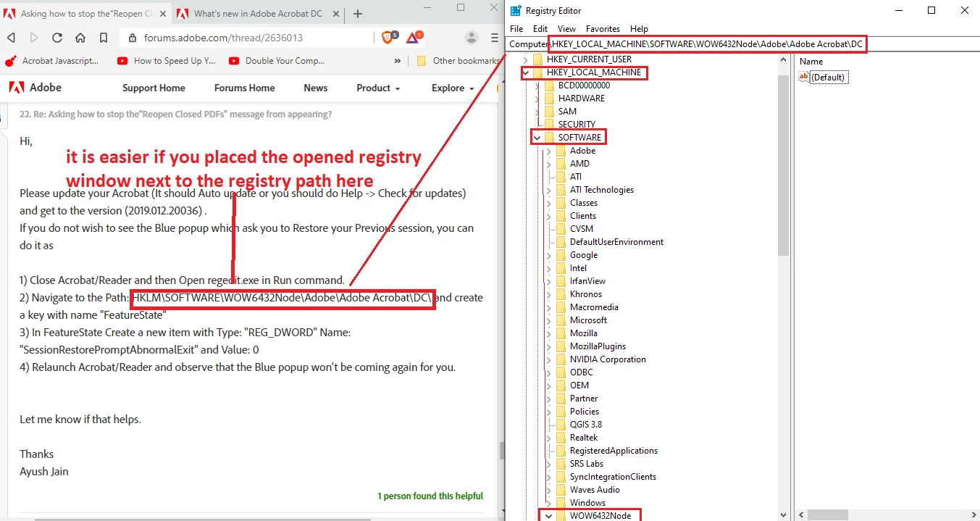Screen dimensions: 980x521
Task: Click the Intel key folder icon
Action: 561,268
